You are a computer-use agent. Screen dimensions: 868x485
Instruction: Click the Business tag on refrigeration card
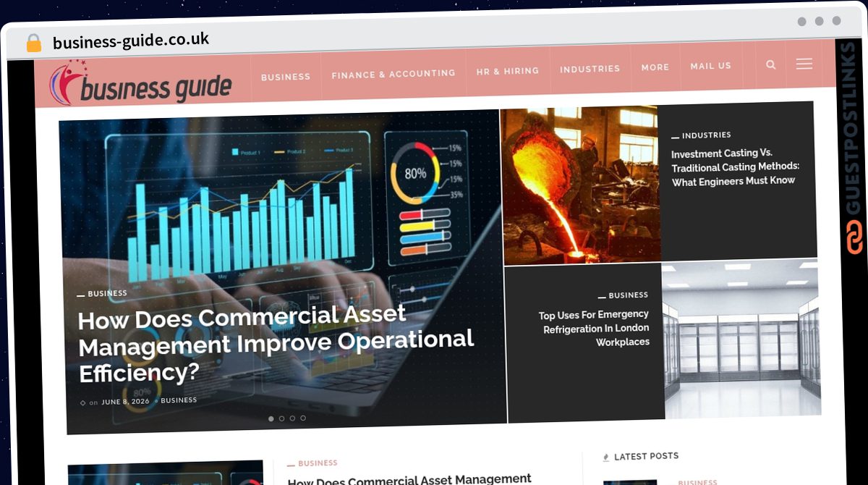coord(629,295)
